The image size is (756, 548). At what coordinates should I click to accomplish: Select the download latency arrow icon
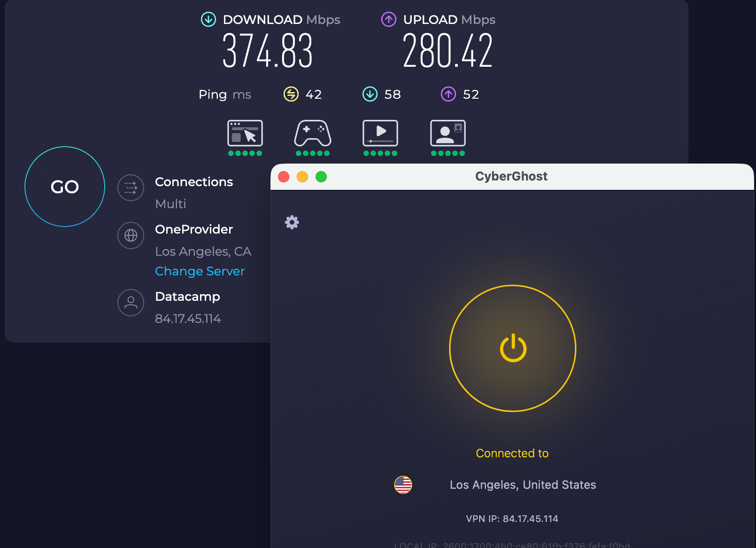(370, 94)
